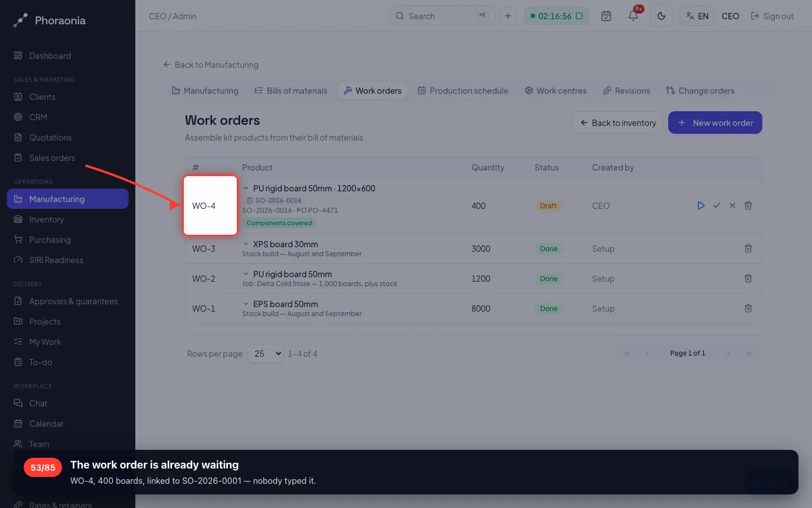Delete WO-3 using its trash icon
Image resolution: width=812 pixels, height=508 pixels.
(748, 248)
